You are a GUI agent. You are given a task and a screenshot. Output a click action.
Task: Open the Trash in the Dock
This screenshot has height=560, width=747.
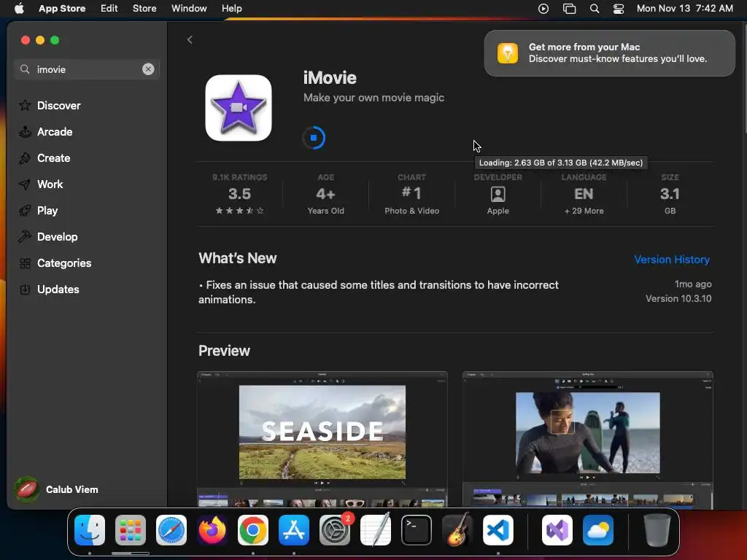point(657,530)
